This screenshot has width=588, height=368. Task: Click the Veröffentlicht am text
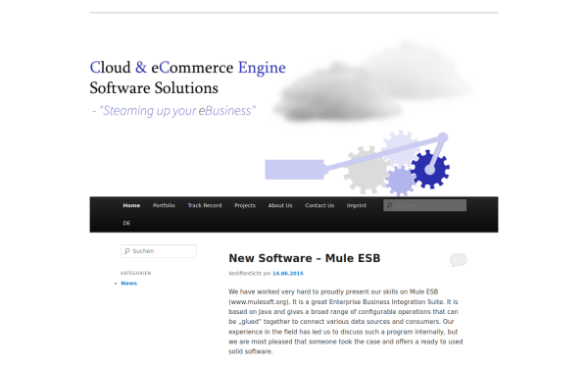click(x=250, y=274)
